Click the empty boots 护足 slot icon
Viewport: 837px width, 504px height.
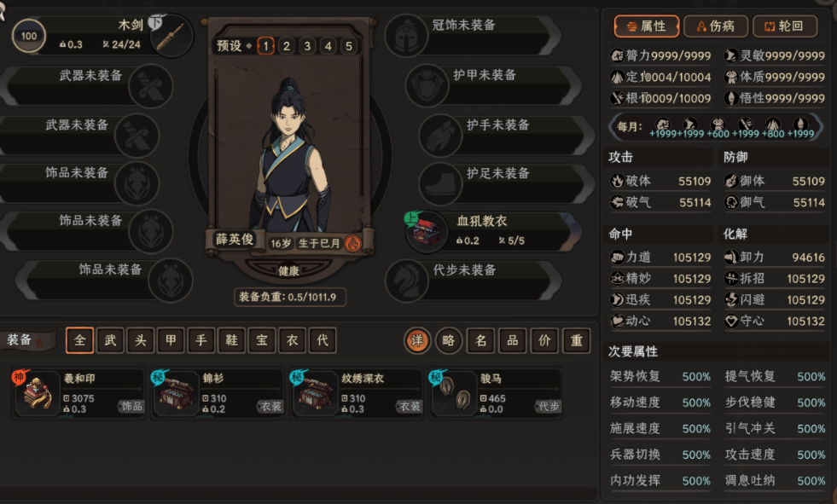(440, 183)
